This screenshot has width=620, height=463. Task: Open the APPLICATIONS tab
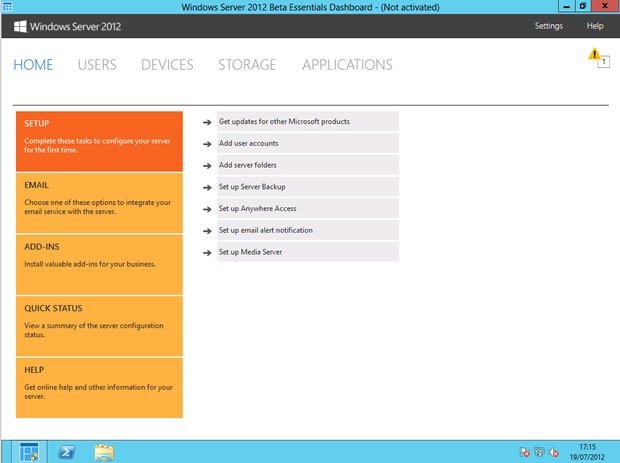(x=347, y=64)
